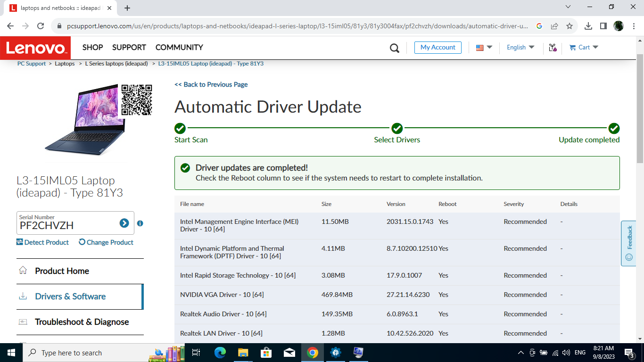The height and width of the screenshot is (362, 644).
Task: Click Change Product link
Action: [106, 242]
